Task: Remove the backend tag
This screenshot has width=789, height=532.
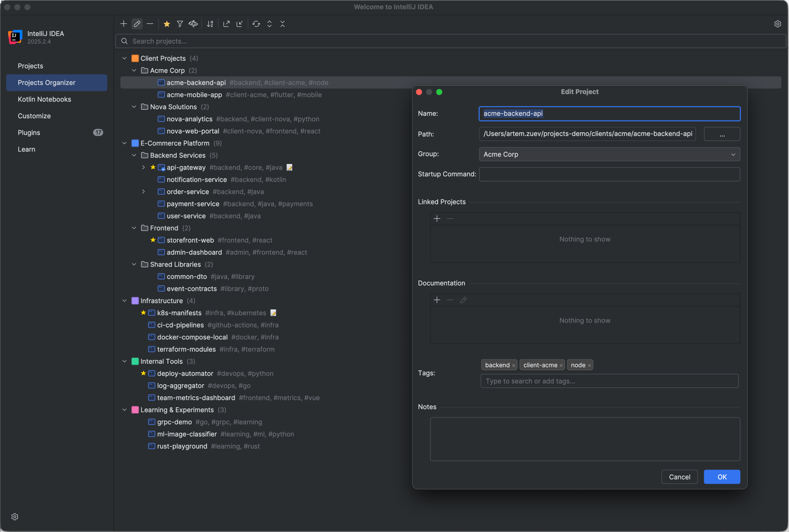Action: 514,365
